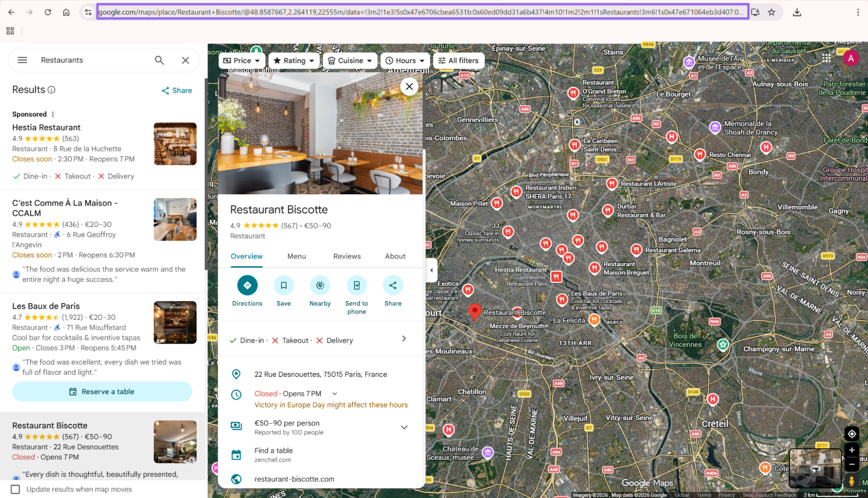The height and width of the screenshot is (498, 868).
Task: Click Victory in Europe Day hours notice
Action: (331, 405)
